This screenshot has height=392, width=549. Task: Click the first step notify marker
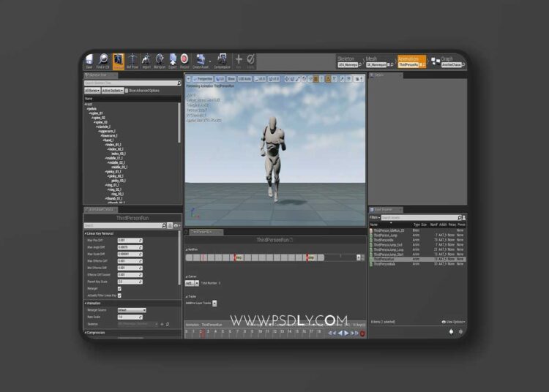tap(239, 257)
